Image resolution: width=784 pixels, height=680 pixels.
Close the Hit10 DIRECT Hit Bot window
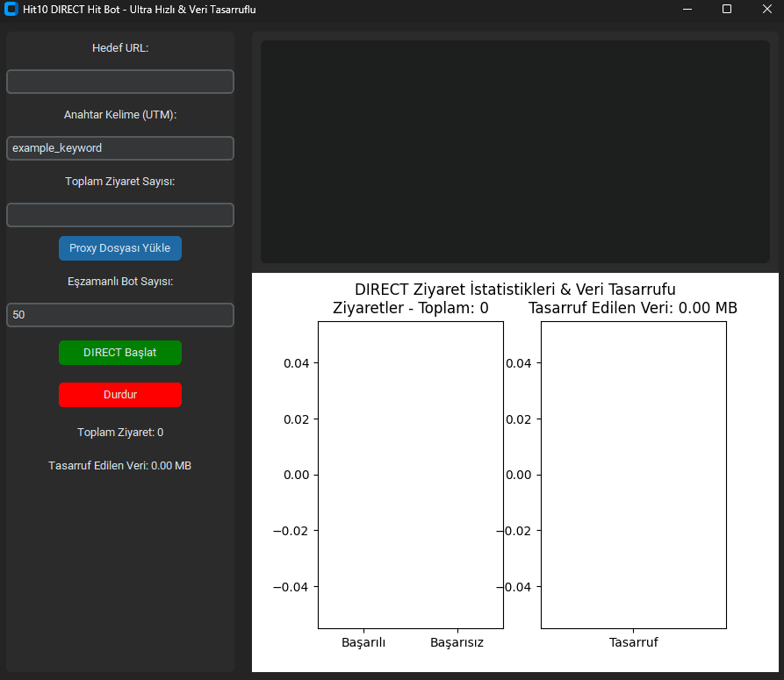[x=767, y=9]
